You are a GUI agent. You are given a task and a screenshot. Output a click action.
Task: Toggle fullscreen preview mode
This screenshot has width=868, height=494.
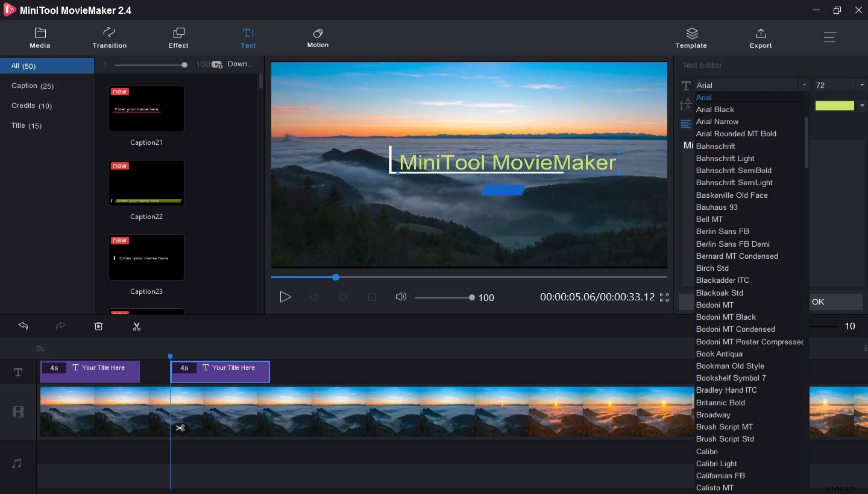664,297
